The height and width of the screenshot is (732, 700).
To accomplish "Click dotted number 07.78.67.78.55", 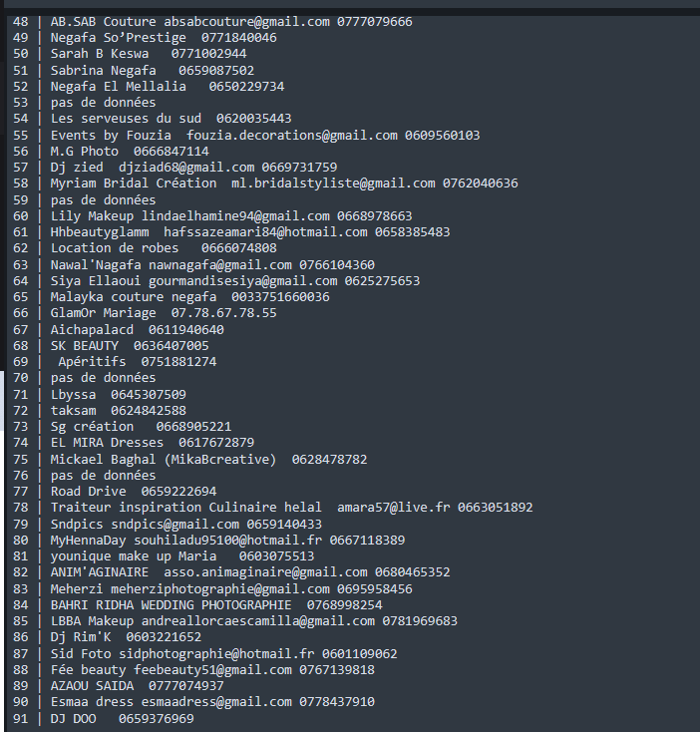I will 224,313.
